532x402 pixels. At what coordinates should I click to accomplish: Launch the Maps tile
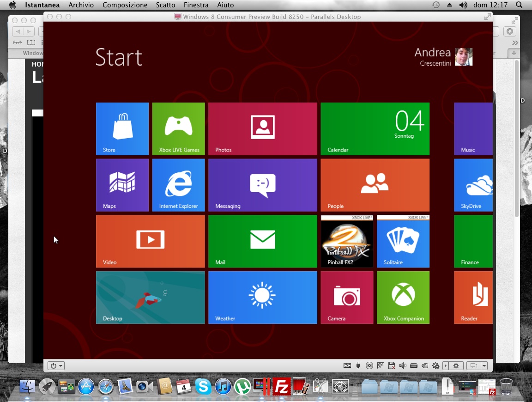tap(122, 185)
